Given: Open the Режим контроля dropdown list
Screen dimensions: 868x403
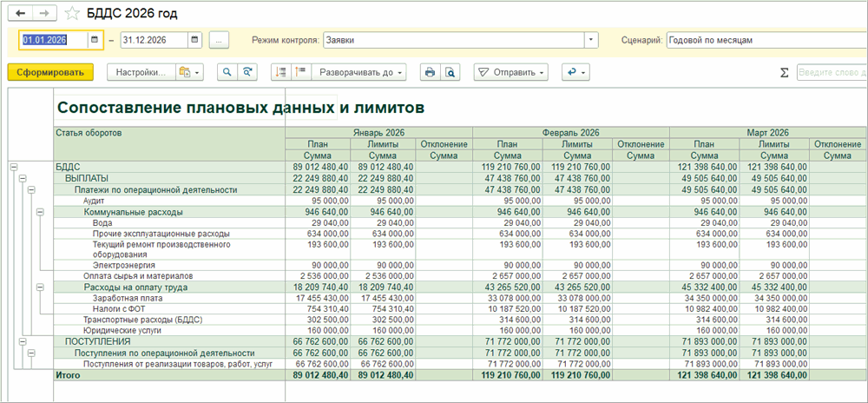Looking at the screenshot, I should click(x=591, y=40).
